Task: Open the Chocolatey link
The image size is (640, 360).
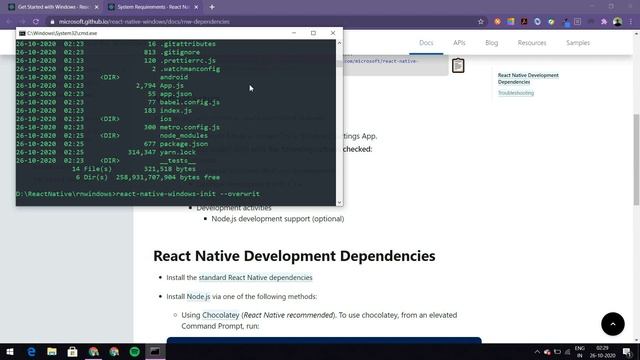Action: (x=221, y=315)
